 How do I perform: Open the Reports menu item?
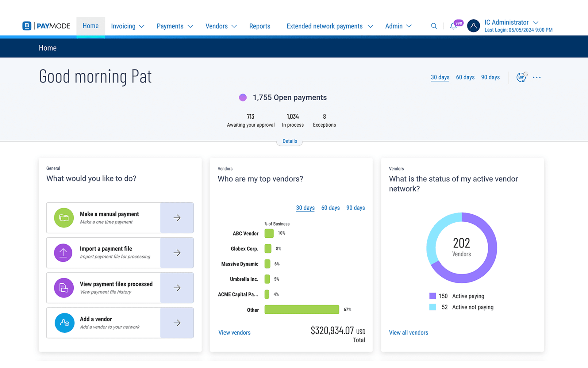pos(259,26)
